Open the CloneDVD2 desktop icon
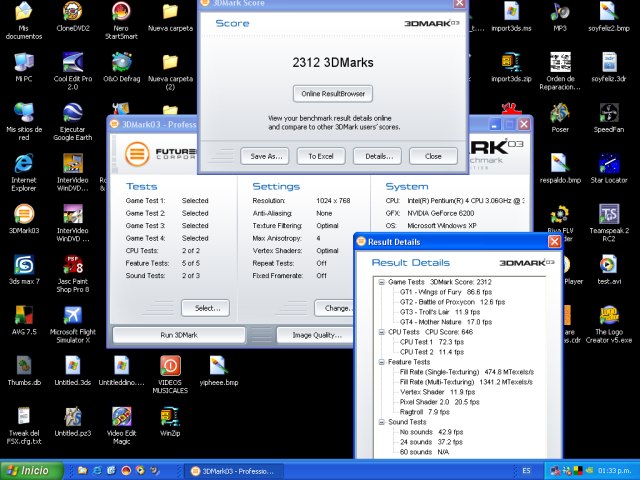Screen dimensions: 640x480 click(x=72, y=14)
